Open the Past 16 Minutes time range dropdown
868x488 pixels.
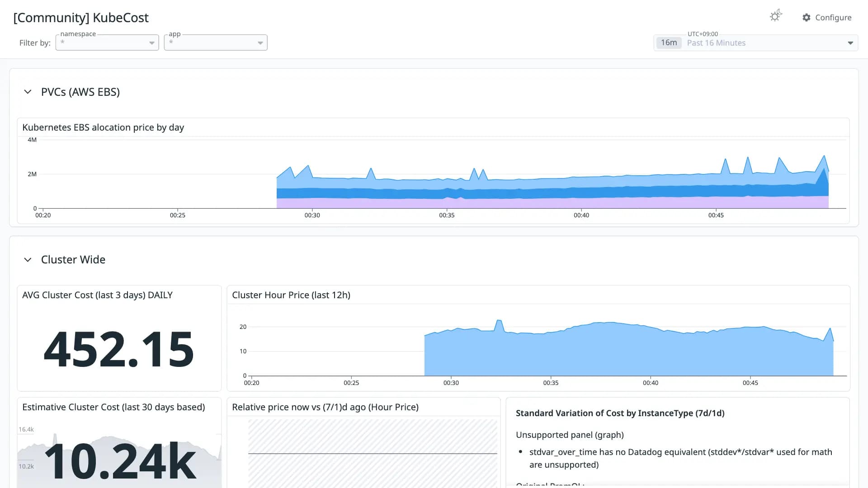tap(756, 43)
